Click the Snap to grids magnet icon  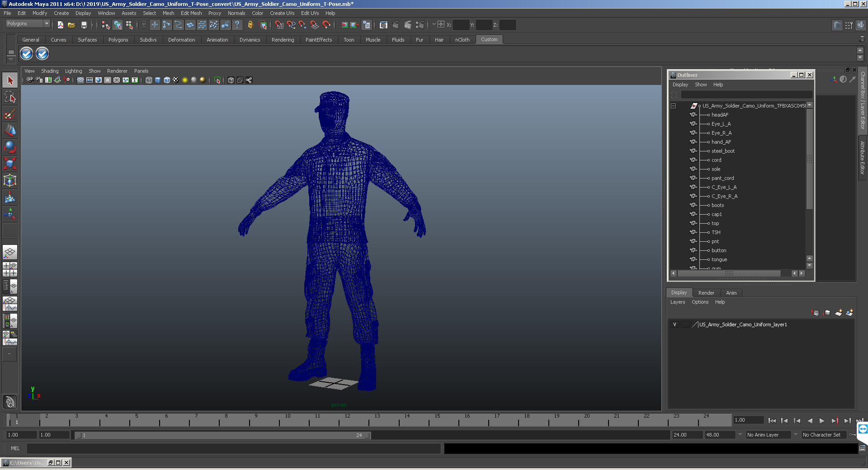[x=279, y=25]
